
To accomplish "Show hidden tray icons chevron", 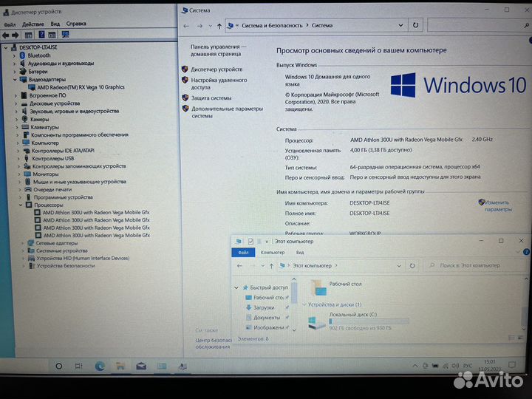I will pyautogui.click(x=415, y=366).
